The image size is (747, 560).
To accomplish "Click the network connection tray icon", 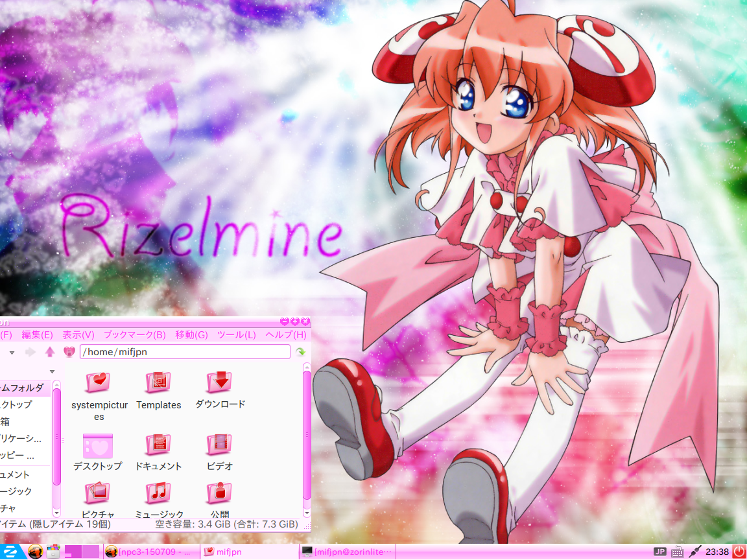I will click(x=695, y=552).
